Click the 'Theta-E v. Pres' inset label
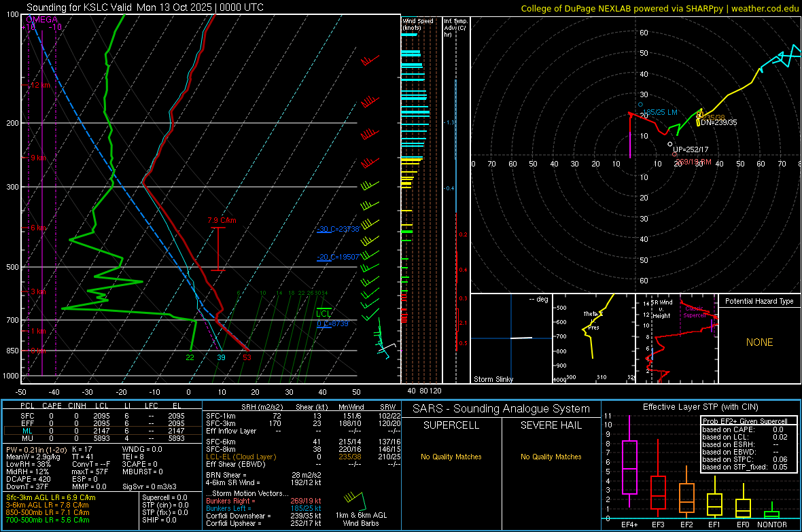802x532 pixels. (593, 320)
